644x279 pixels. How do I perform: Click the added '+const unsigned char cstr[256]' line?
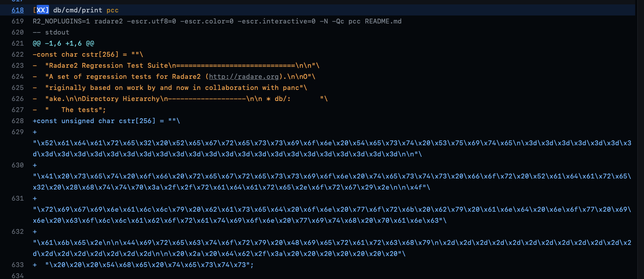click(107, 121)
